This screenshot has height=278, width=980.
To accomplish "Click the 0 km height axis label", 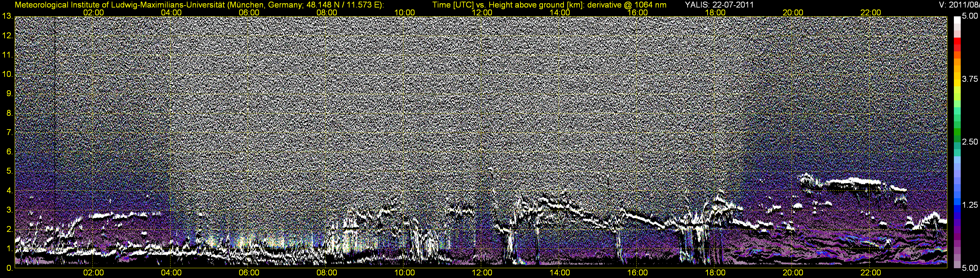I will [9, 268].
